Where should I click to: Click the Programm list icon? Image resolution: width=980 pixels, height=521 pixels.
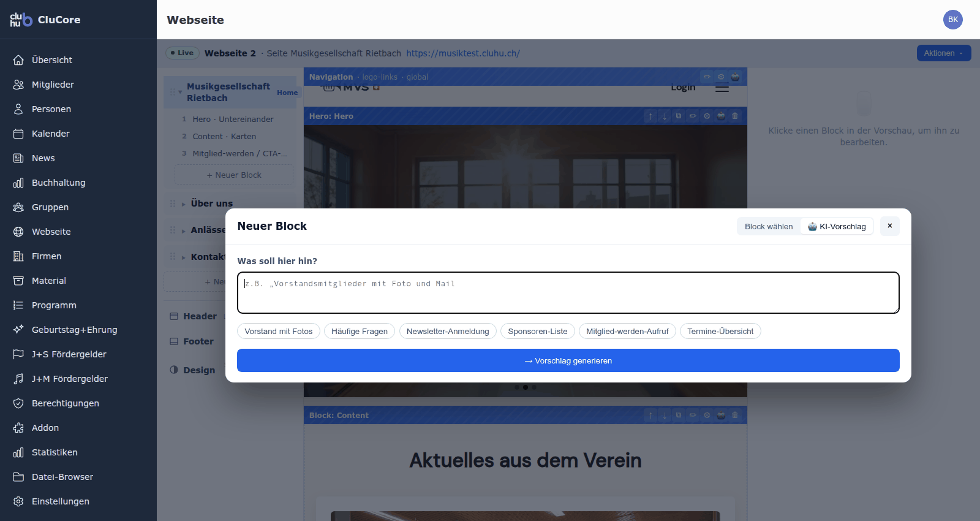tap(18, 305)
